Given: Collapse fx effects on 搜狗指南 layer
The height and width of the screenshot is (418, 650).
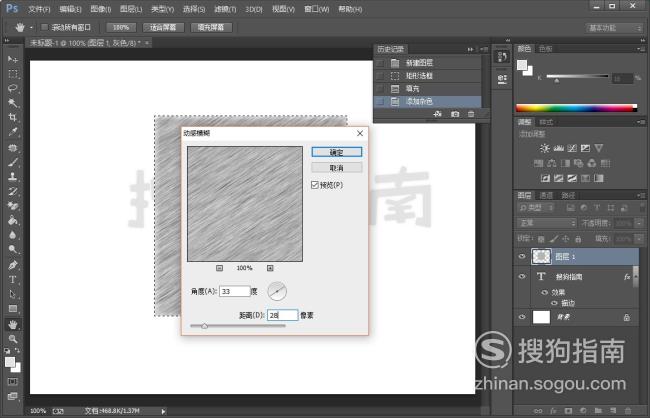Looking at the screenshot, I should pyautogui.click(x=635, y=277).
